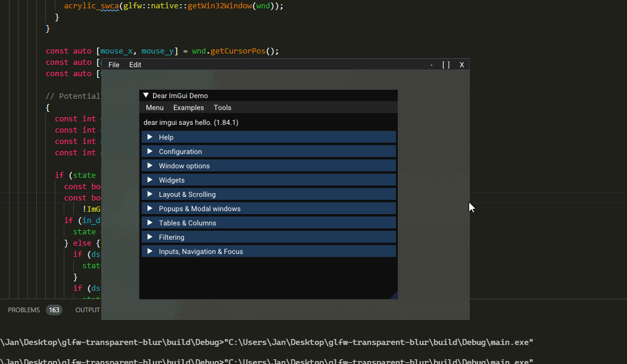Screen dimensions: 627x364
Task: Click the Dear ImGui Demo title bar text
Action: [180, 96]
